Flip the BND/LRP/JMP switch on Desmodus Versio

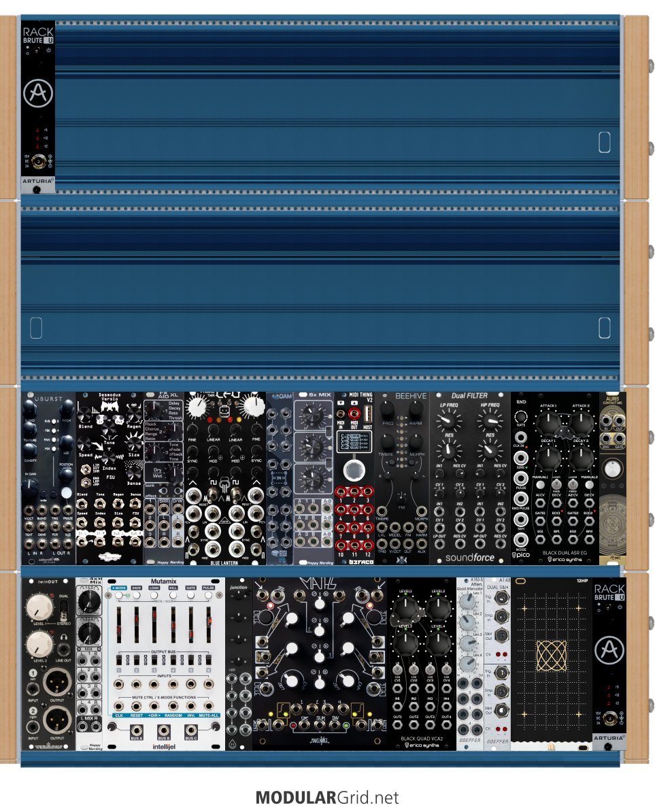pos(86,483)
